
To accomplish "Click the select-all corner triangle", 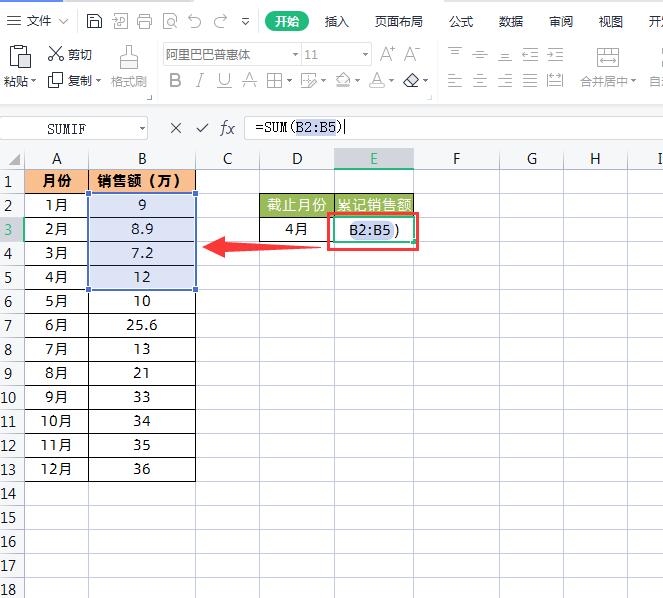I will coord(14,159).
